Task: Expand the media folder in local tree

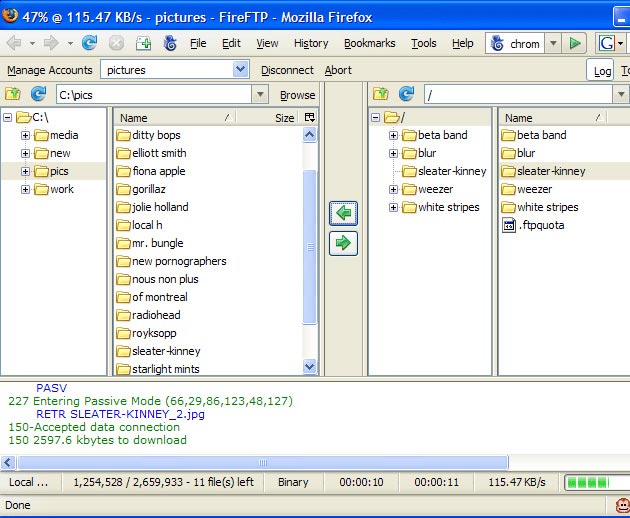Action: click(x=25, y=135)
